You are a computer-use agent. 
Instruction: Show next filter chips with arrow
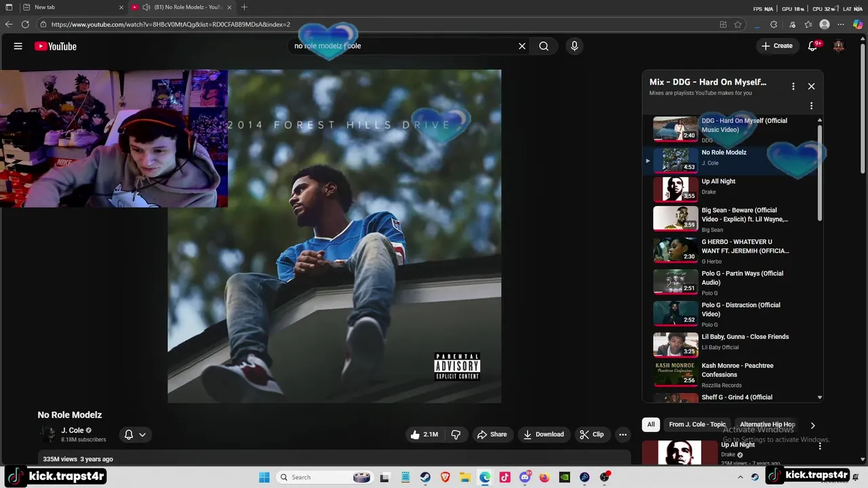[812, 426]
